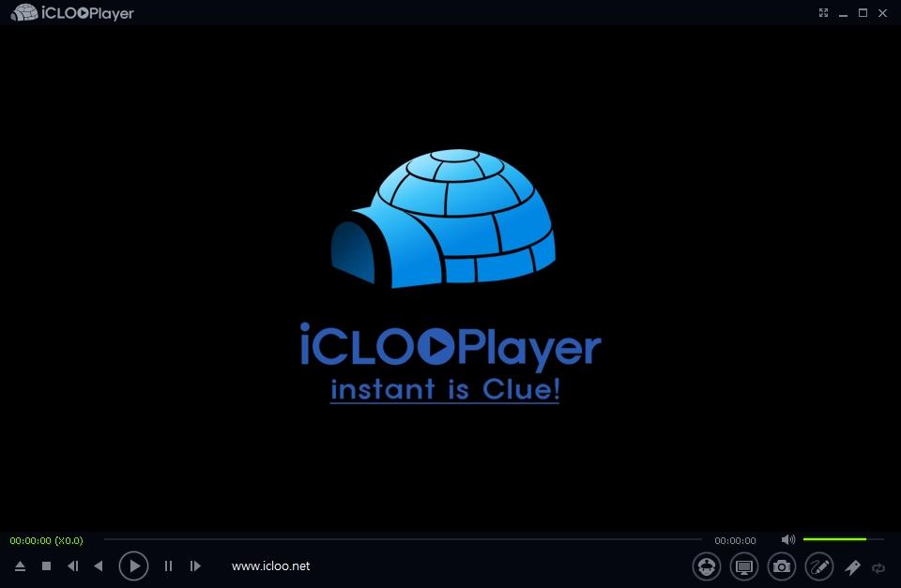Viewport: 901px width, 588px height.
Task: Click the igloo logo in title bar
Action: tap(24, 12)
